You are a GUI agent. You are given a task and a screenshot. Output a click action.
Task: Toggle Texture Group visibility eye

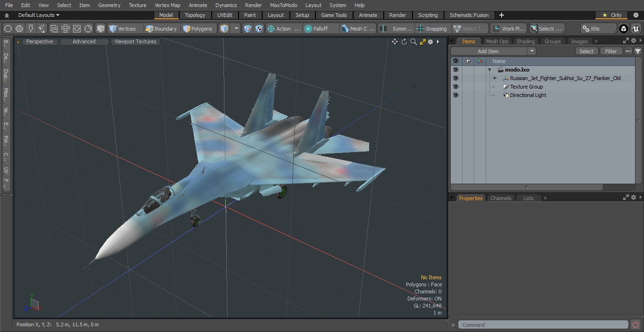pos(455,87)
